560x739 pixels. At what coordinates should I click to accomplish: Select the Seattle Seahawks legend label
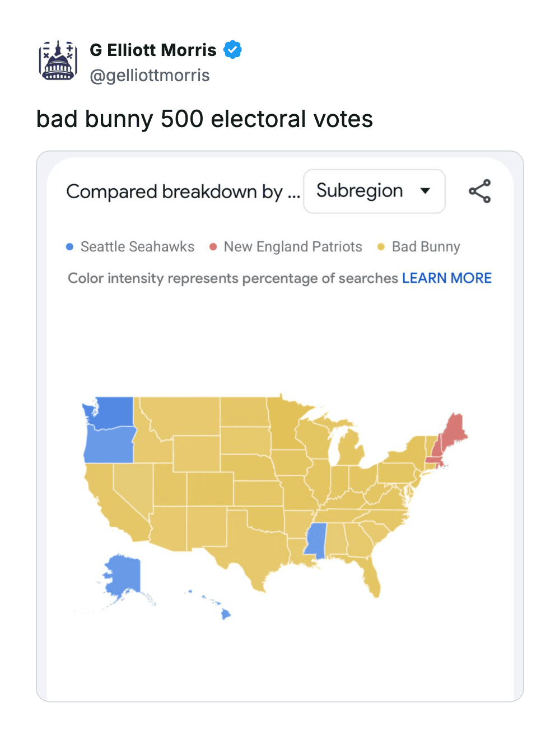pos(137,247)
